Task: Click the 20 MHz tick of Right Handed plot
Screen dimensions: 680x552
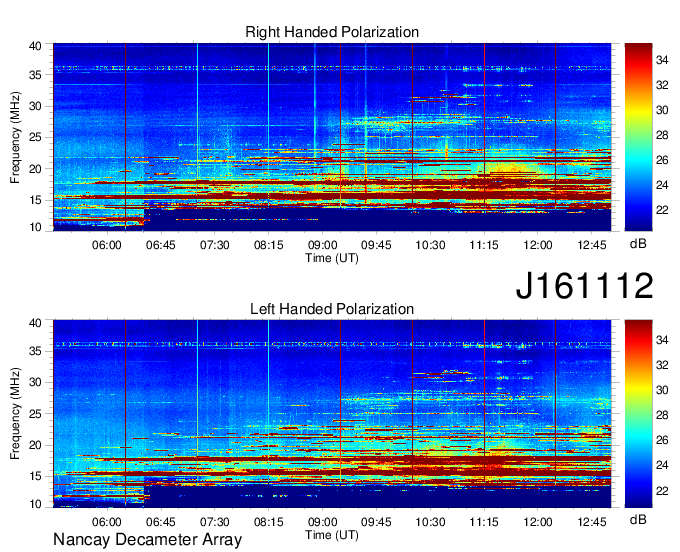Action: pyautogui.click(x=35, y=169)
